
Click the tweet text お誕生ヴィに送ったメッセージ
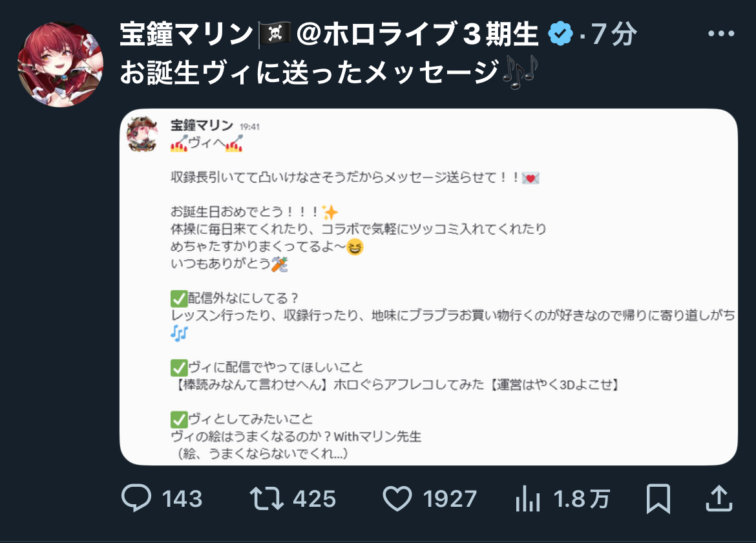tap(309, 72)
